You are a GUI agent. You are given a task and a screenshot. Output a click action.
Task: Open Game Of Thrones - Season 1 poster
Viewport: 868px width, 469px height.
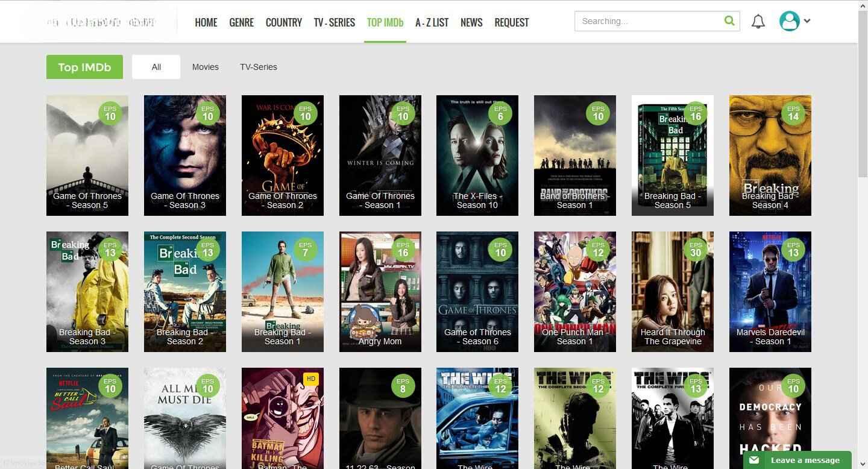[380, 156]
